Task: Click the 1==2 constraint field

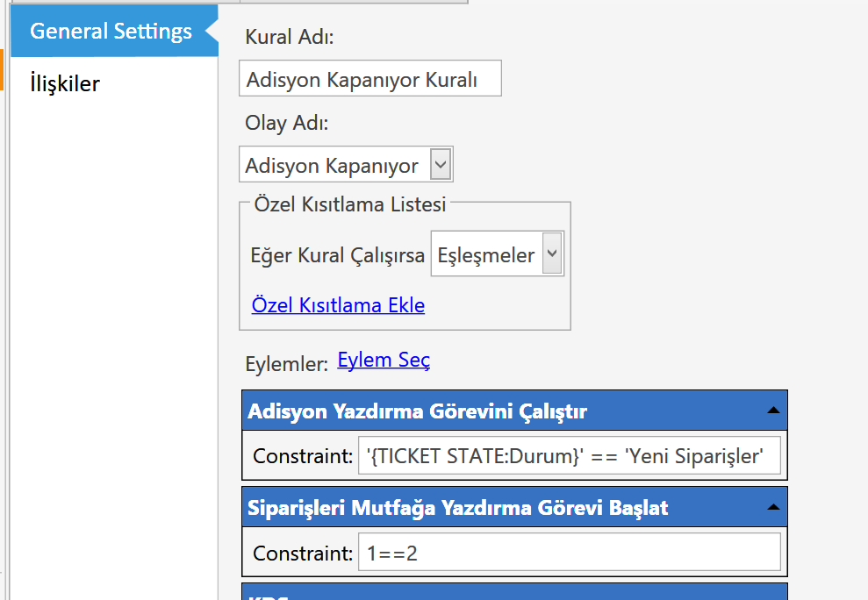Action: click(570, 552)
